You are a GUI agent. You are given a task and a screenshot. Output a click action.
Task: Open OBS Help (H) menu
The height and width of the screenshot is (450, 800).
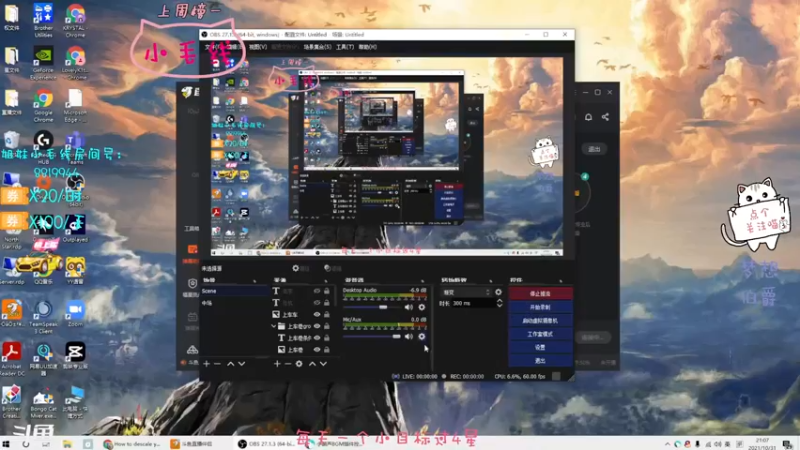367,47
